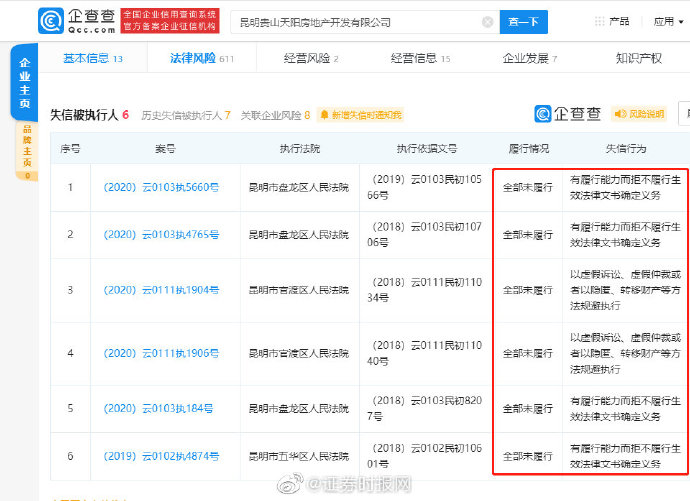The image size is (690, 501).
Task: View 关联企业风险 section
Action: [275, 115]
